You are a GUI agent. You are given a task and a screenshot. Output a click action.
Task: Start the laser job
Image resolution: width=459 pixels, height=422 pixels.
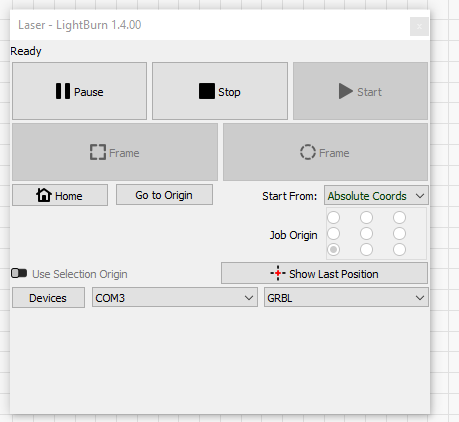(360, 91)
